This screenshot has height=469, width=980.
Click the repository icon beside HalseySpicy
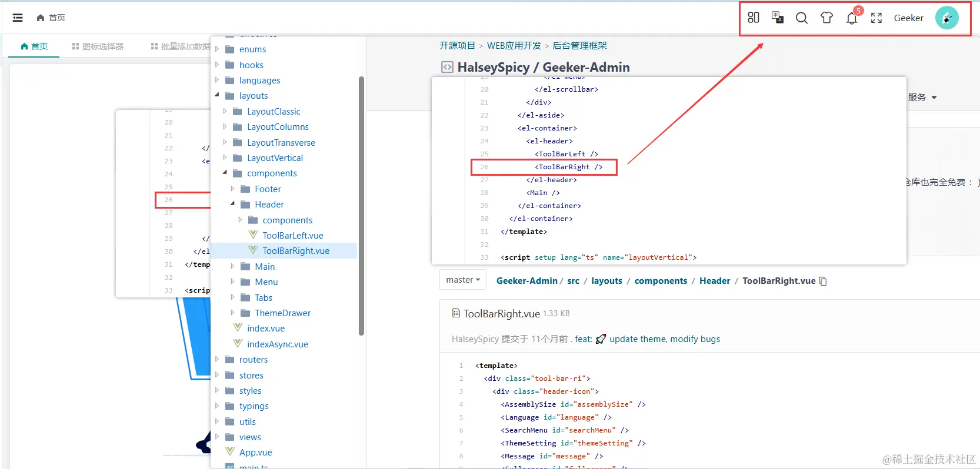(447, 67)
